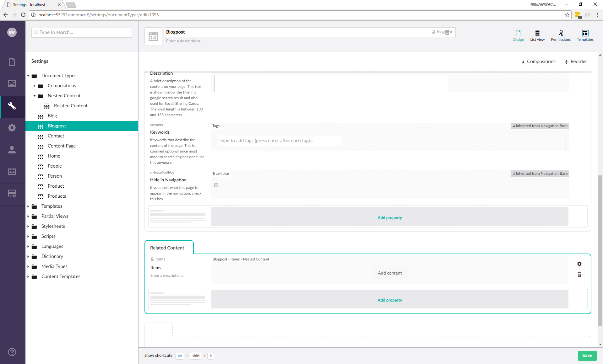Screen dimensions: 603x364
Task: Open settings gear for Items property
Action: [579, 264]
